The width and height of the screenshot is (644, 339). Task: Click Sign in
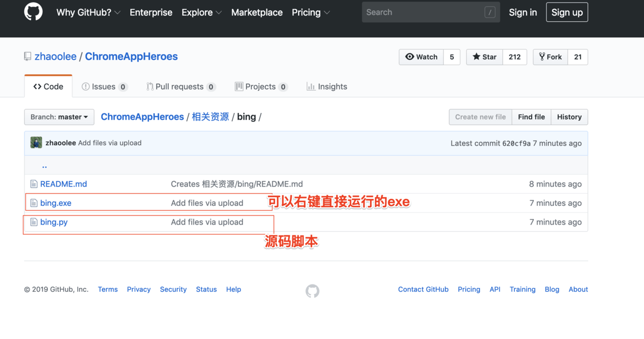pos(522,12)
